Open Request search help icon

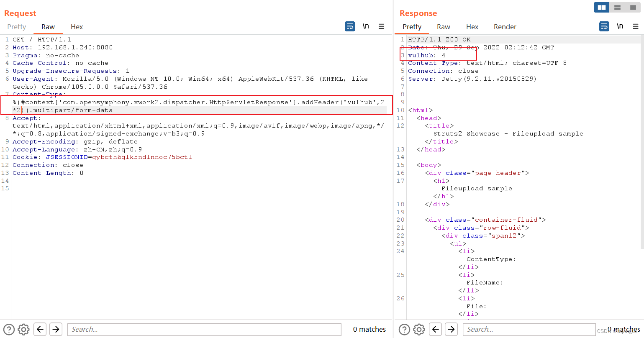click(9, 330)
